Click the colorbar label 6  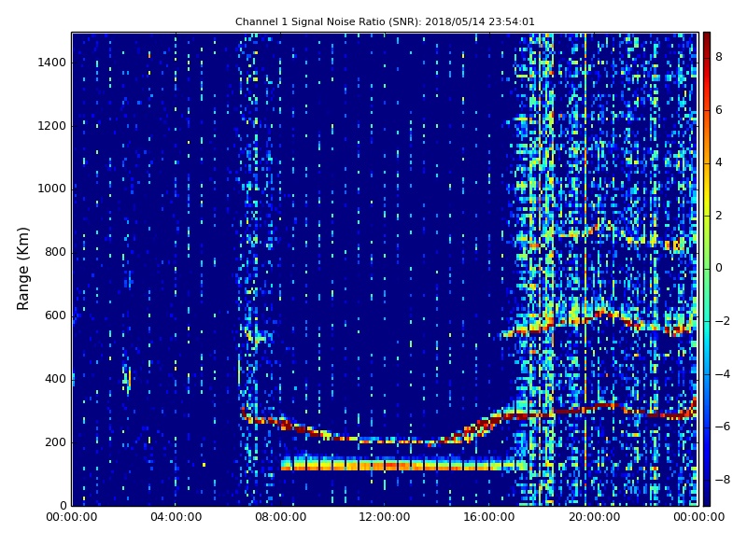click(x=719, y=110)
